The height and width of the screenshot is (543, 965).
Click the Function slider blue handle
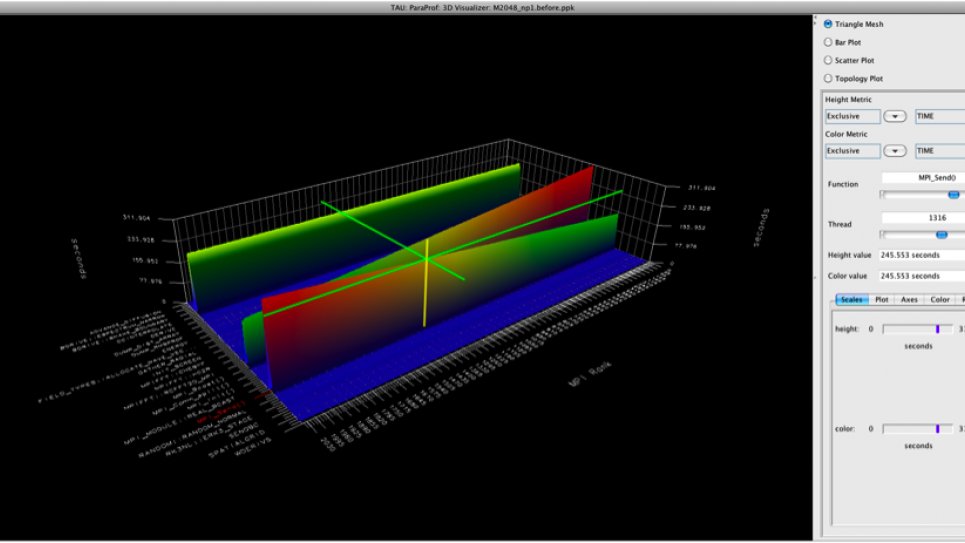point(953,195)
